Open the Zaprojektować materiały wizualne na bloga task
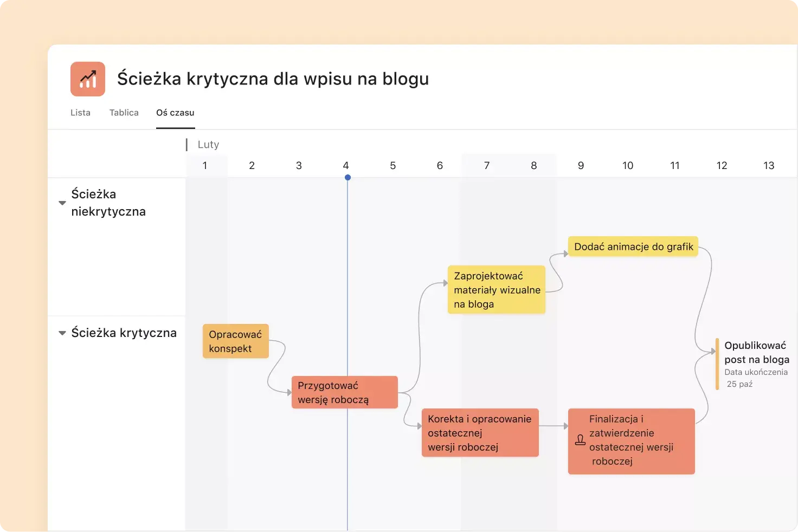Viewport: 798px width, 532px height. (x=497, y=289)
